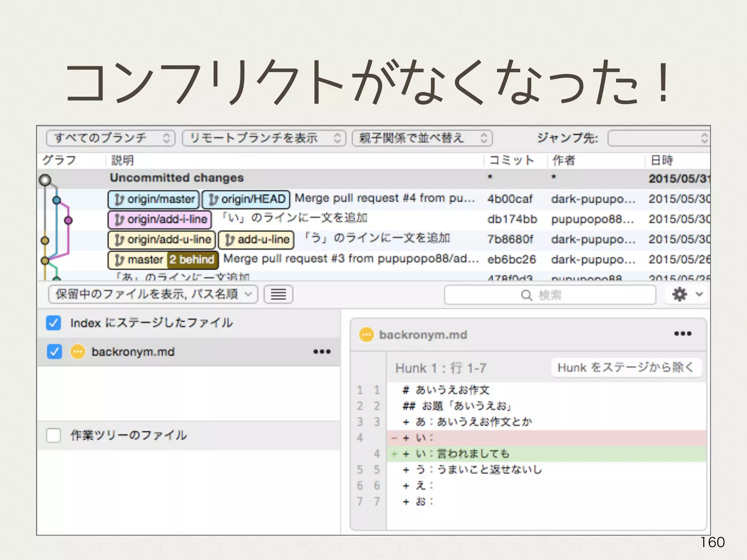Image resolution: width=747 pixels, height=560 pixels.
Task: Click the origin/HEAD branch tag
Action: (246, 199)
